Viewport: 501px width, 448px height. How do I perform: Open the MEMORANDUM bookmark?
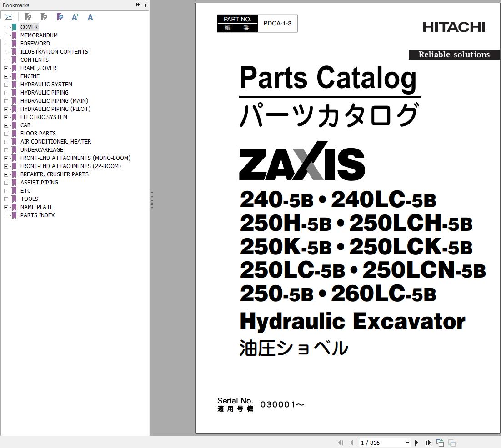(39, 35)
